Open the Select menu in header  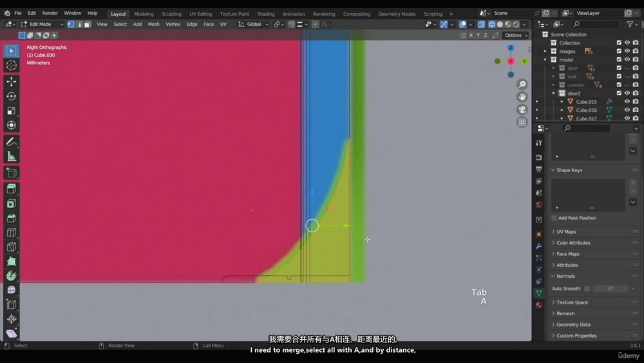(120, 25)
